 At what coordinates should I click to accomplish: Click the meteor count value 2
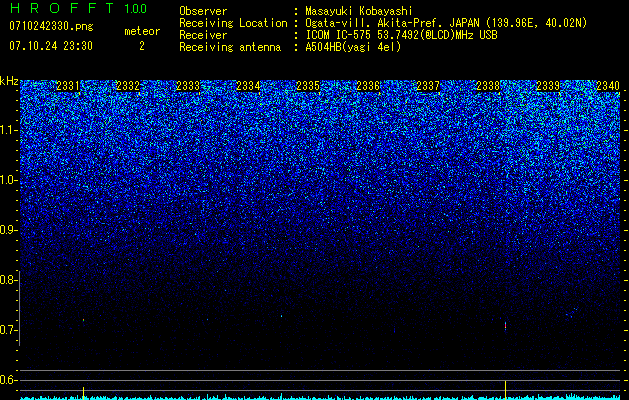[142, 46]
